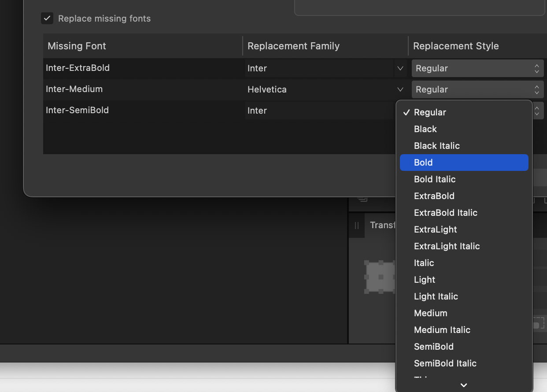This screenshot has height=392, width=547.
Task: Click Inter-Medium missing font row
Action: click(x=74, y=89)
